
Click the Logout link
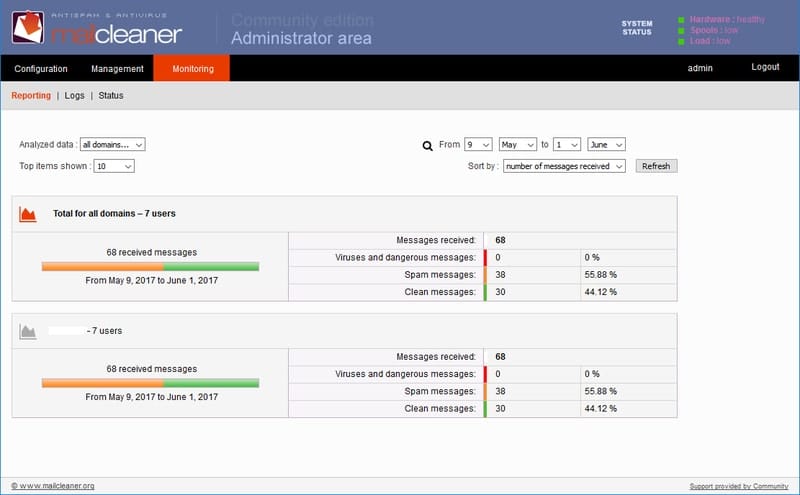click(765, 67)
